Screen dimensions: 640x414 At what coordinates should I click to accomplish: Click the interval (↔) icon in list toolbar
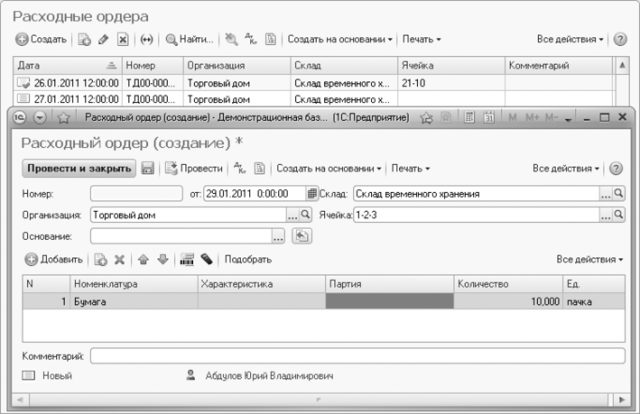coord(147,39)
